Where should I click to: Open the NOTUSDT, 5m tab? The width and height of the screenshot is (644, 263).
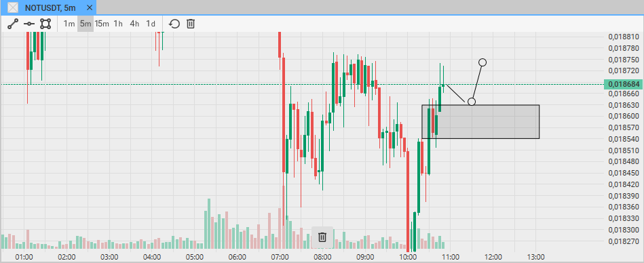(x=50, y=7)
